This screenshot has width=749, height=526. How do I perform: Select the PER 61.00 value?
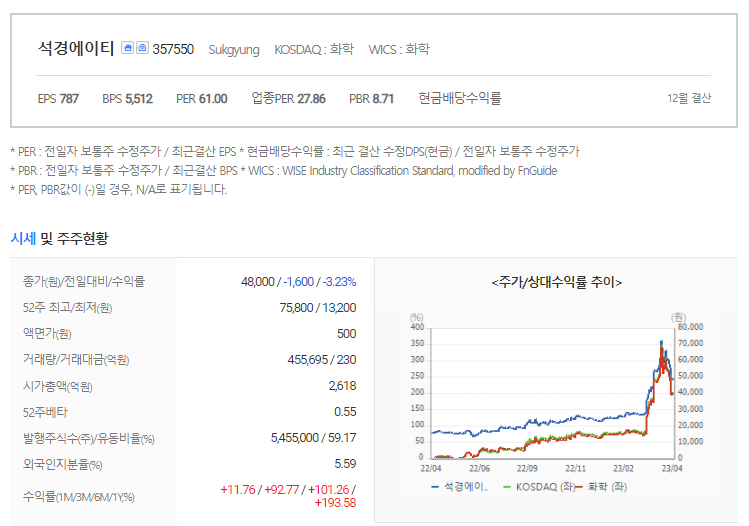click(202, 98)
